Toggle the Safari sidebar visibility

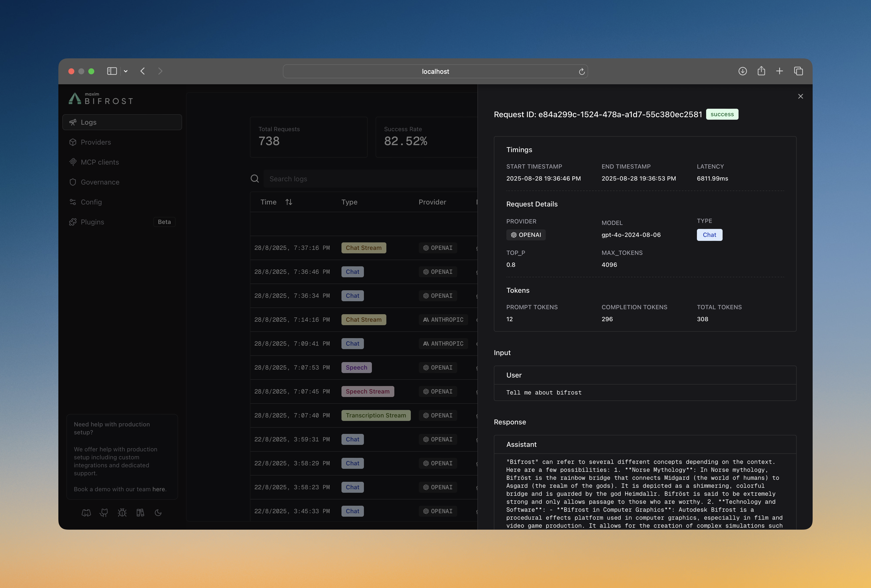tap(112, 71)
